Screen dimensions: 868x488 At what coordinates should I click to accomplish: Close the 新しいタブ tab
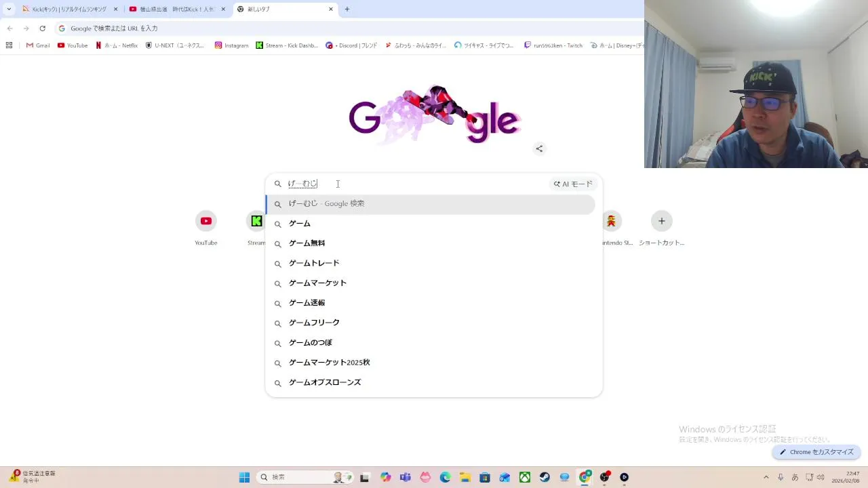click(x=331, y=9)
